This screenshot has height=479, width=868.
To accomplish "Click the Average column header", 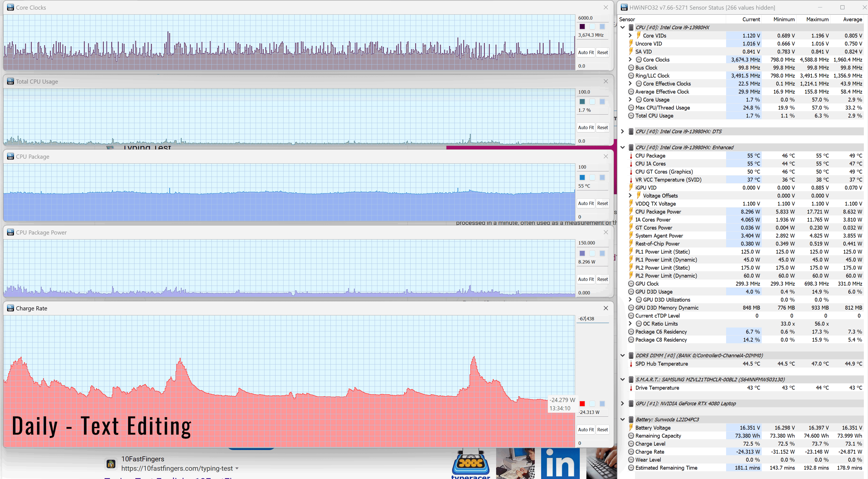I will click(852, 19).
